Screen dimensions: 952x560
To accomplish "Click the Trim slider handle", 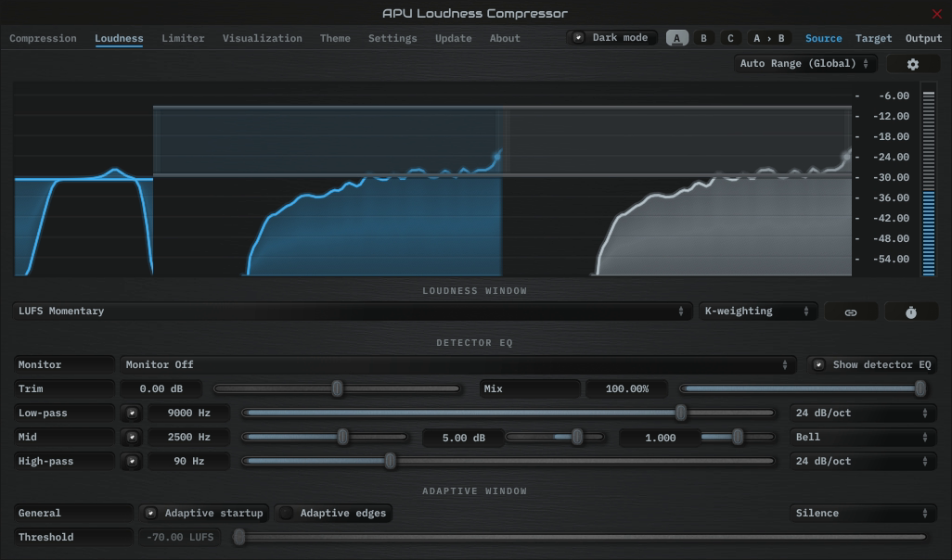I will (337, 388).
